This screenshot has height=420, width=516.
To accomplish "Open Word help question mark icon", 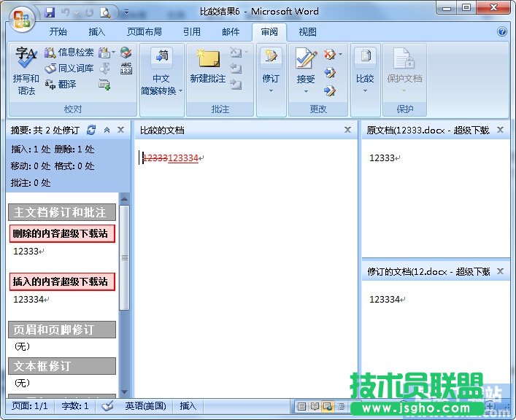I will (502, 32).
